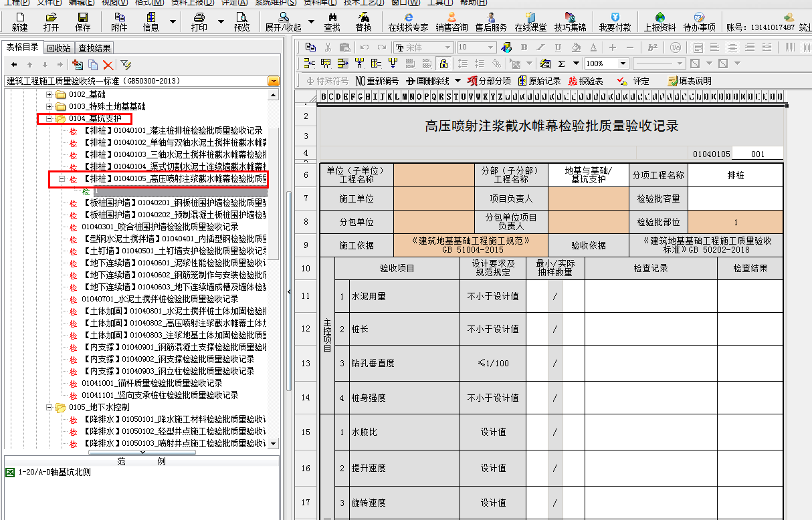Screen dimensions: 812x520
Task: Click the 在线课堂 online classroom icon
Action: pos(530,21)
